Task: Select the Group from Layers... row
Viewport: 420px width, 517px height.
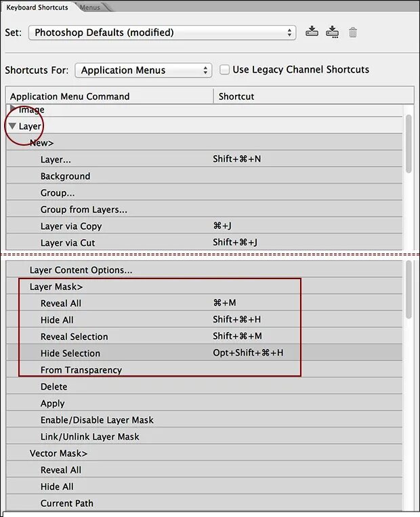Action: tap(204, 209)
